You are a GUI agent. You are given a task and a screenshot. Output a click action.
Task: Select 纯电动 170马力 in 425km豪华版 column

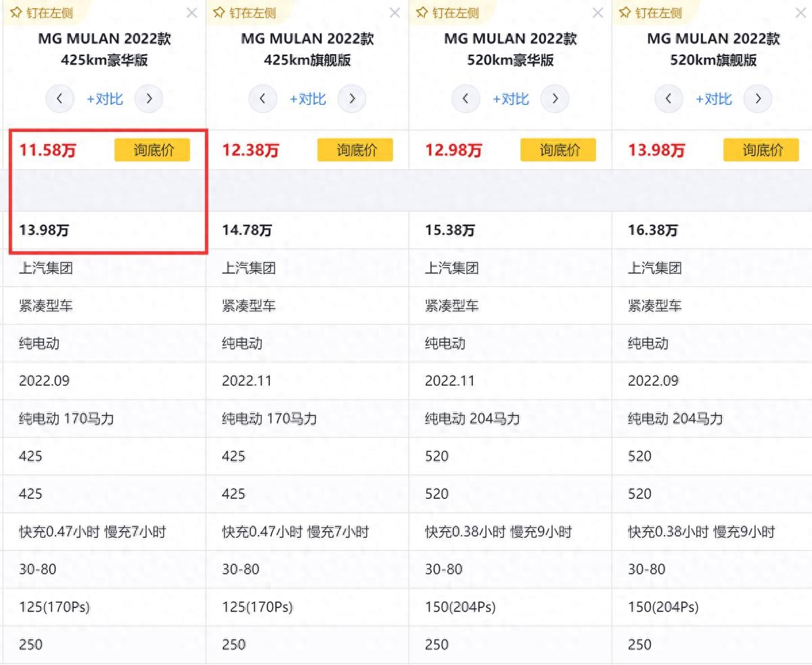coord(66,419)
